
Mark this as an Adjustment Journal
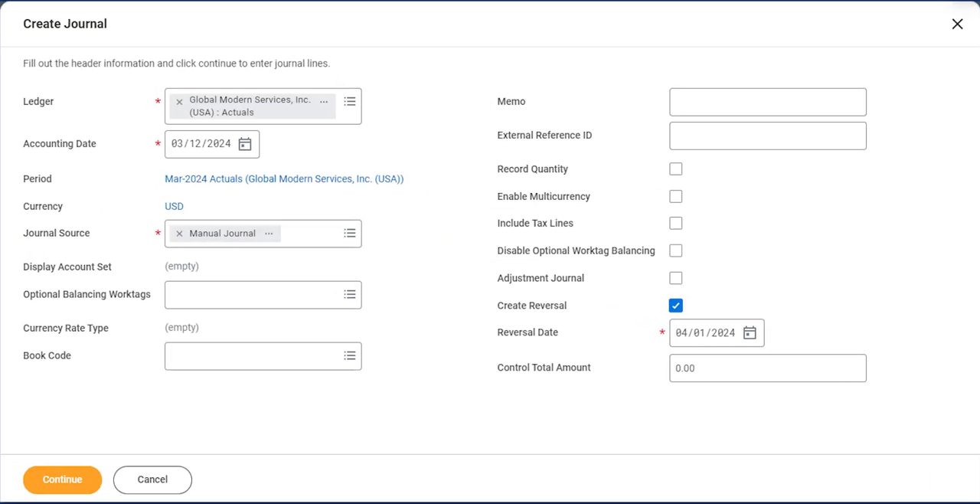[676, 278]
